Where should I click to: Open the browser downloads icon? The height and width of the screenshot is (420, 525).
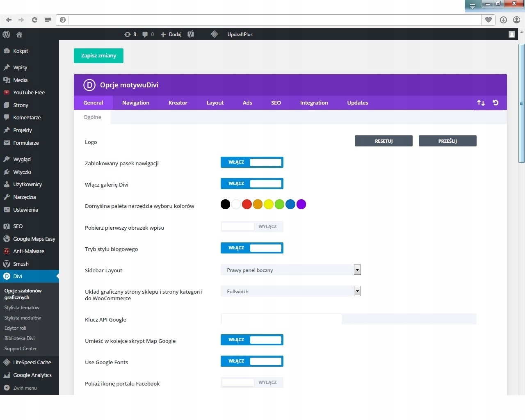click(504, 20)
